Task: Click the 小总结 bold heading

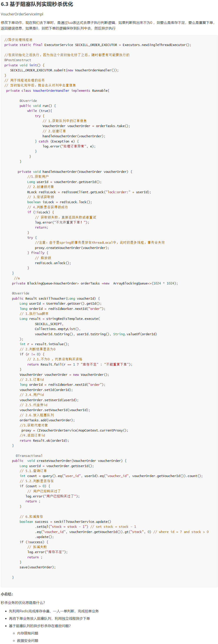Action: (x=7, y=594)
